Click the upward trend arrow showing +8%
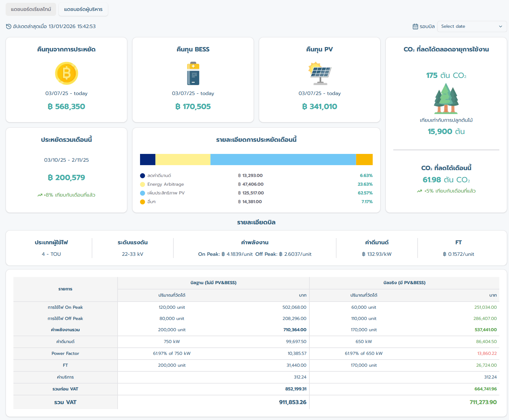The height and width of the screenshot is (420, 509). click(40, 195)
